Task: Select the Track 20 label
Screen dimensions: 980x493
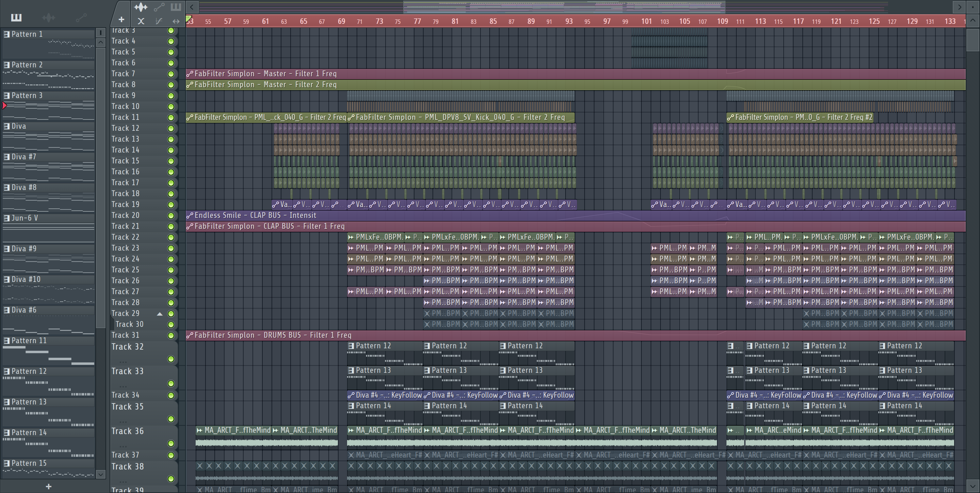Action: point(126,216)
